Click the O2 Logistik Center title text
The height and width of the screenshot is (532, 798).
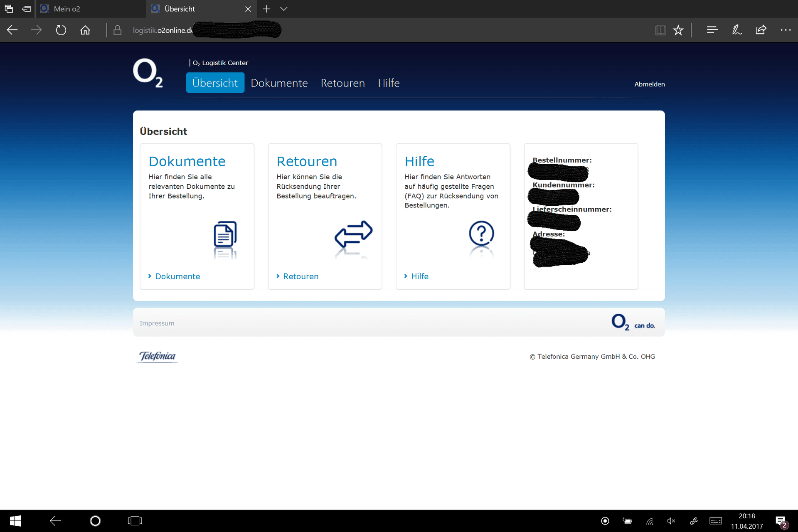coord(220,63)
